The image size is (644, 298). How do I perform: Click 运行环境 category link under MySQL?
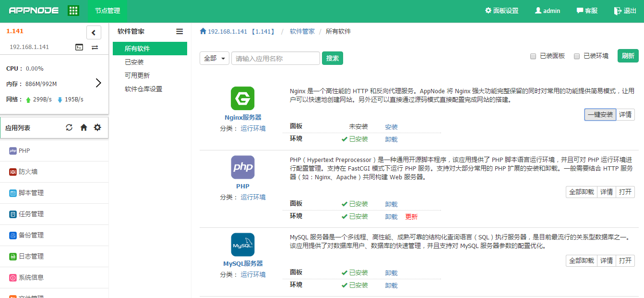point(253,274)
